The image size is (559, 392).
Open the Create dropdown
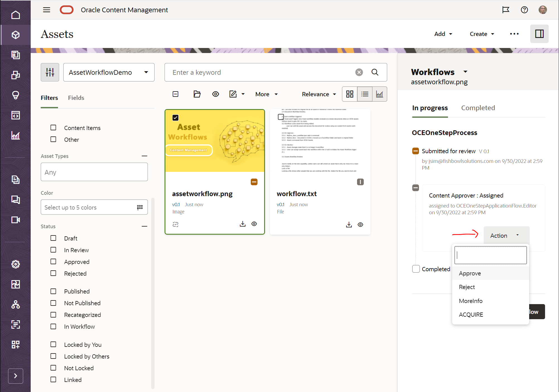(x=482, y=34)
